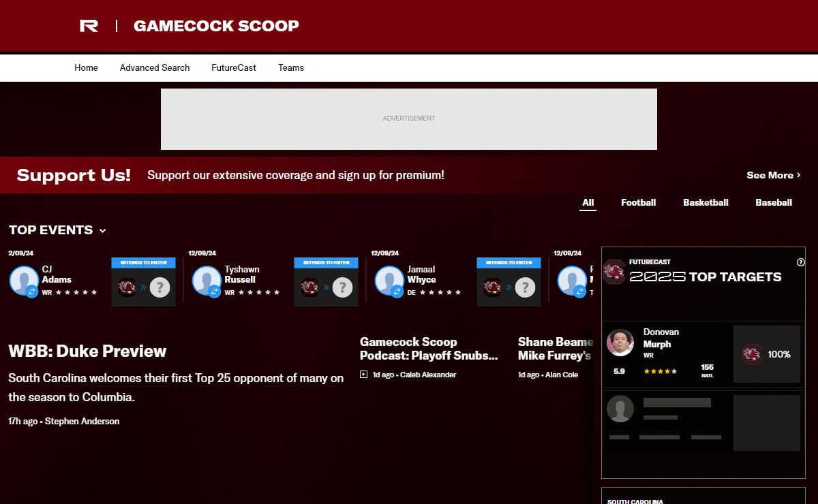Go to the Home nav item

click(x=86, y=67)
